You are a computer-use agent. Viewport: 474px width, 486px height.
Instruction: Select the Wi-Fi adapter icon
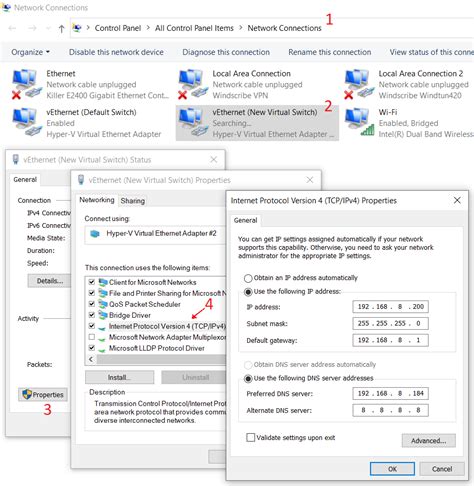pyautogui.click(x=359, y=123)
